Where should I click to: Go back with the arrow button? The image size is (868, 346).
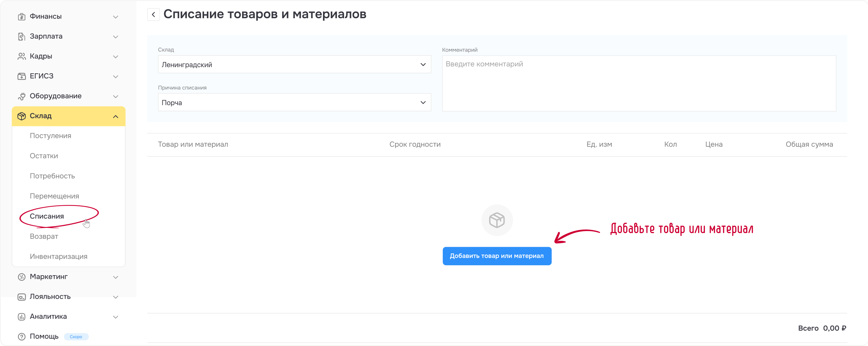tap(153, 15)
